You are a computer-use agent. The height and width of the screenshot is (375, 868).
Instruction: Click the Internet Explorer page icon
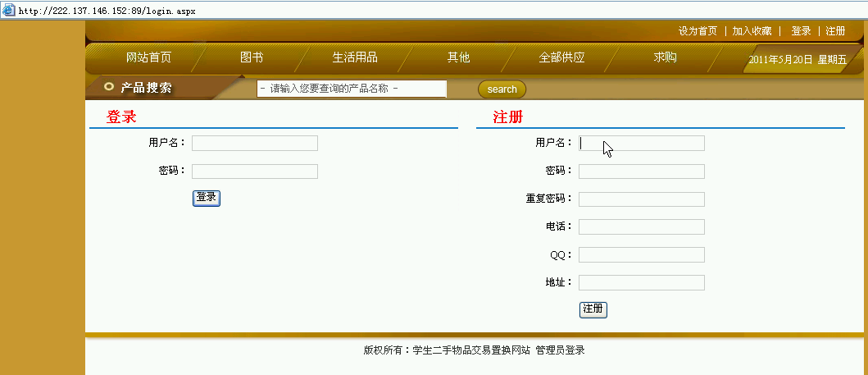click(x=9, y=11)
